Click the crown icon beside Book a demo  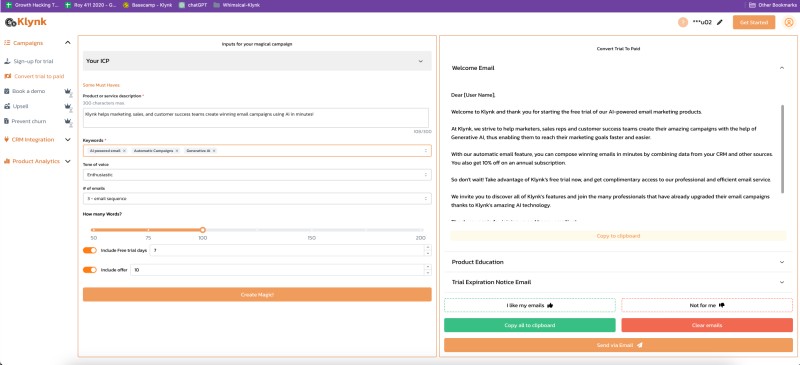[x=67, y=91]
